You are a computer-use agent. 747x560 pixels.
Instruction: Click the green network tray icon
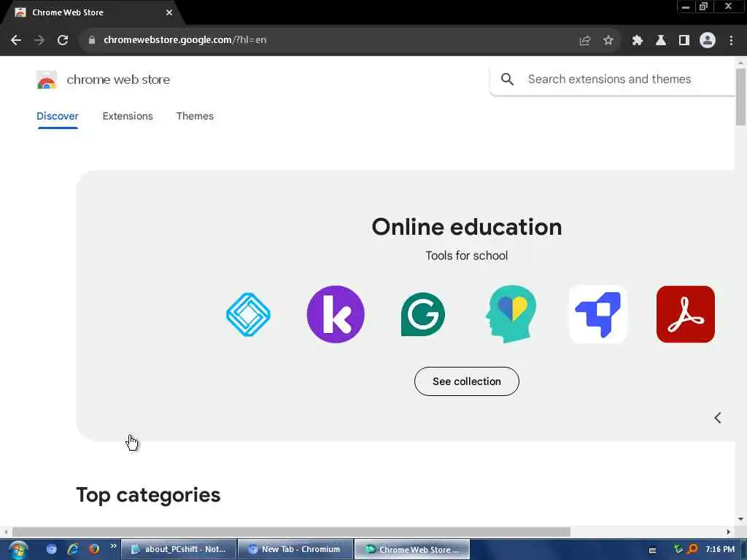pyautogui.click(x=678, y=548)
